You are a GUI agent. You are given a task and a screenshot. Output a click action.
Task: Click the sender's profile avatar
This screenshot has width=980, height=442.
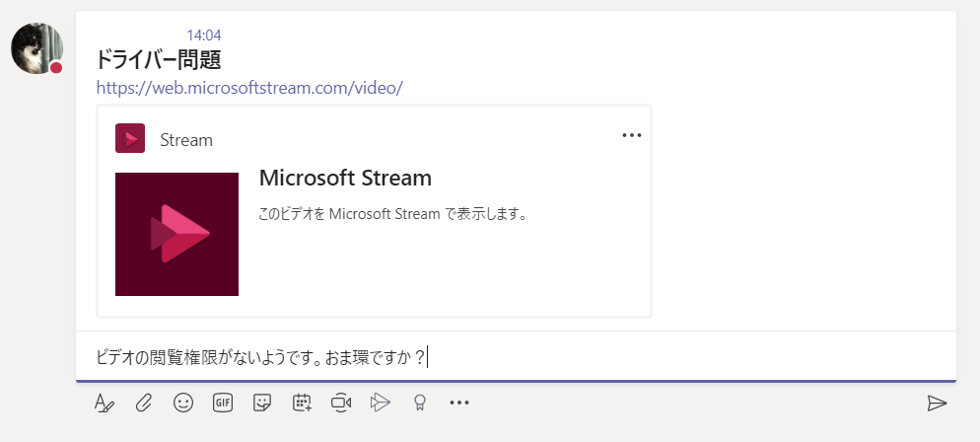(x=36, y=48)
